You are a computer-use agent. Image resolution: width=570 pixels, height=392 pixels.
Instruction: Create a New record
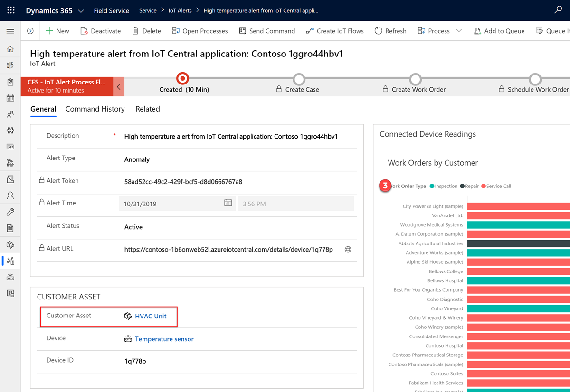pyautogui.click(x=57, y=31)
